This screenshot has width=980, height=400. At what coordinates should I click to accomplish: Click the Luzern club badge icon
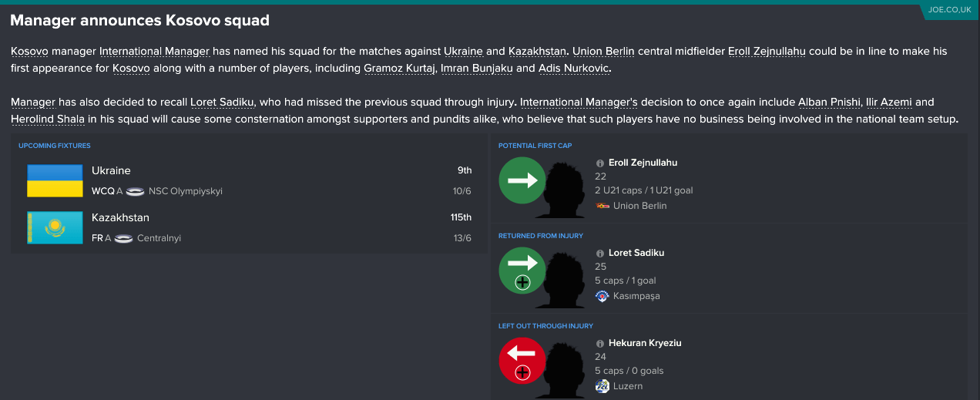click(602, 386)
